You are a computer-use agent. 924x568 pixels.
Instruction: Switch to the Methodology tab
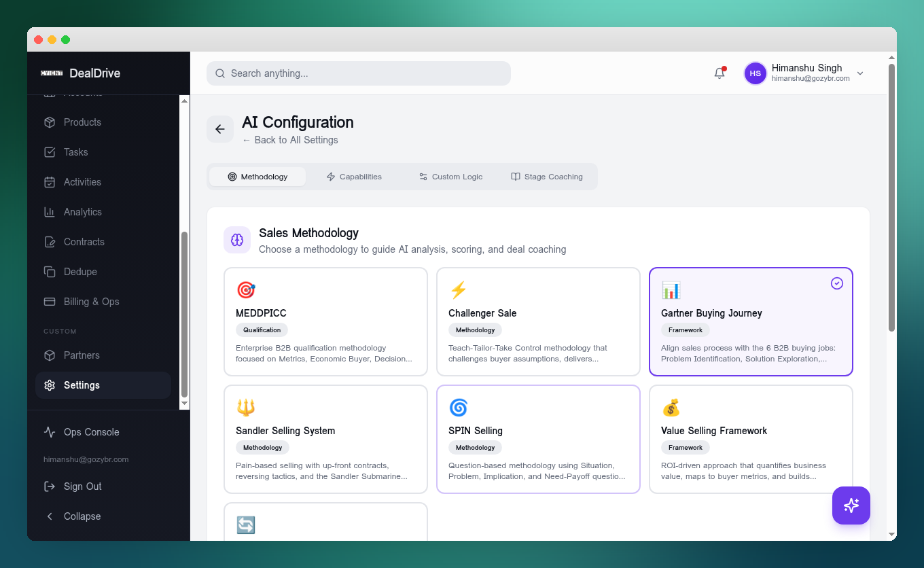click(257, 177)
